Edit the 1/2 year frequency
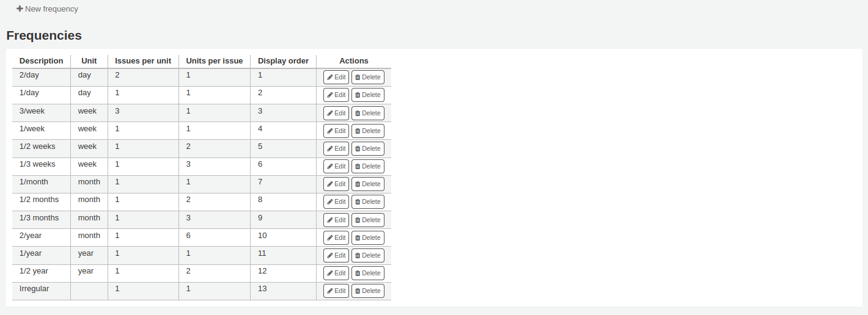This screenshot has height=315, width=868. pos(336,273)
